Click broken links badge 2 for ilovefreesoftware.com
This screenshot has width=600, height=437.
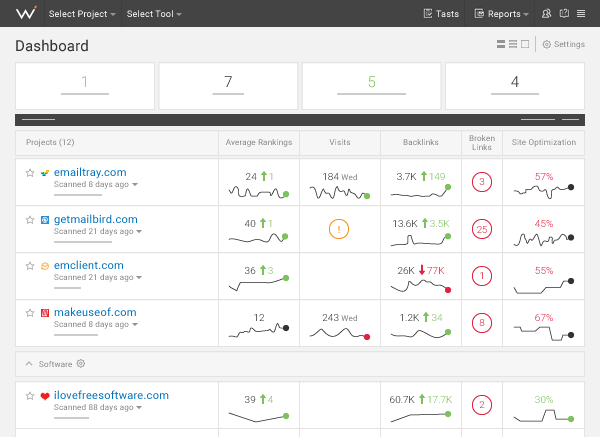click(x=482, y=405)
